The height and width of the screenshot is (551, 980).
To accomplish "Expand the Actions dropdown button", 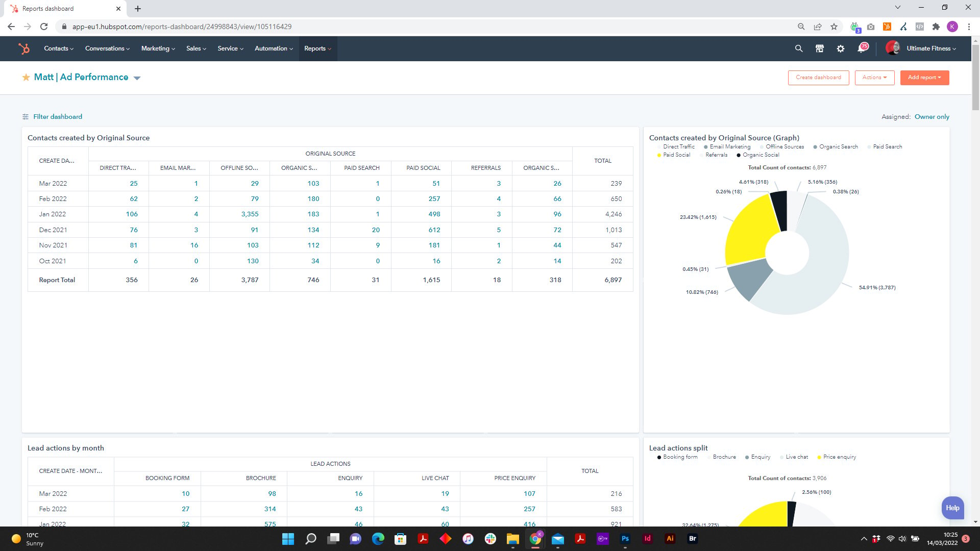I will point(874,78).
